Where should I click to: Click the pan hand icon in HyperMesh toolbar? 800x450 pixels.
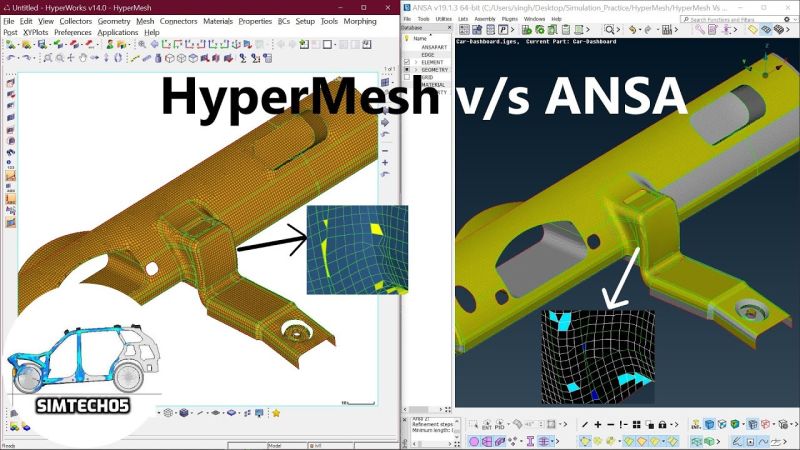(83, 58)
